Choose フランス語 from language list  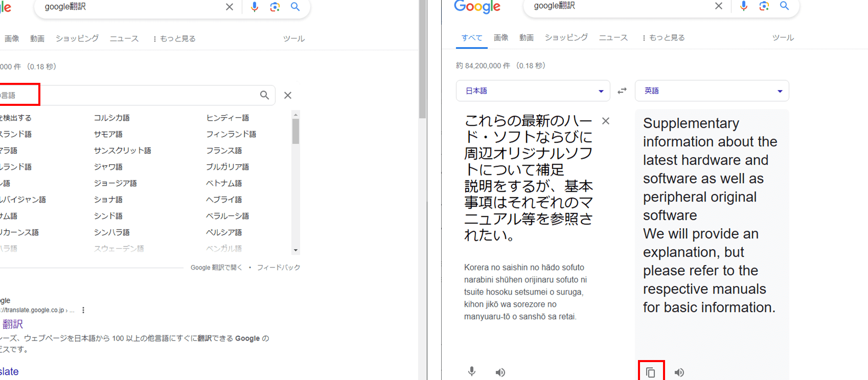tap(224, 150)
